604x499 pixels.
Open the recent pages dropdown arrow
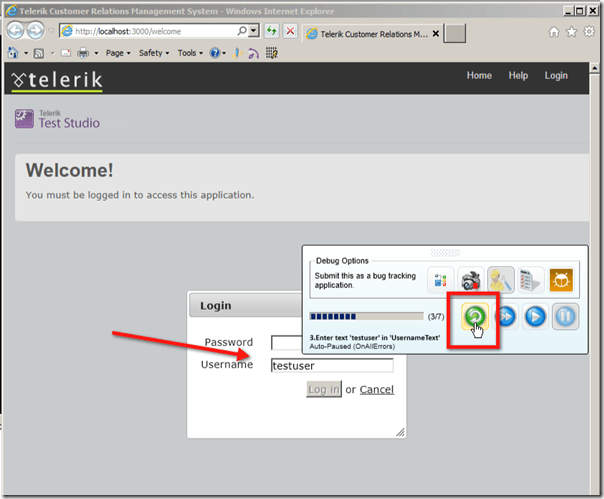click(51, 30)
